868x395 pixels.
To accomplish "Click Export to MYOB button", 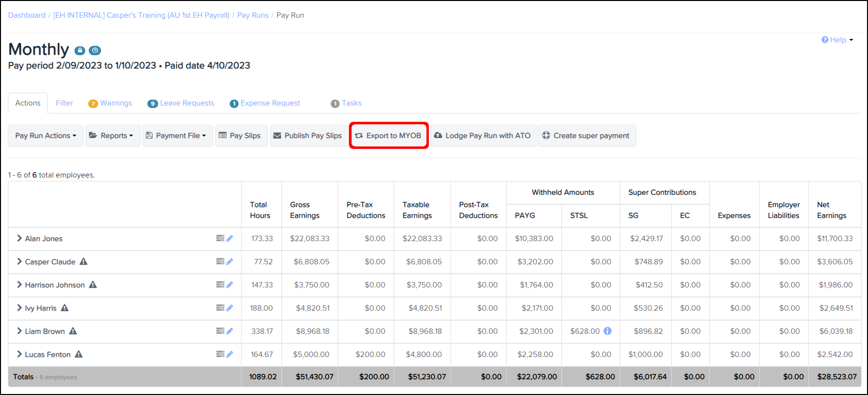I will click(388, 136).
